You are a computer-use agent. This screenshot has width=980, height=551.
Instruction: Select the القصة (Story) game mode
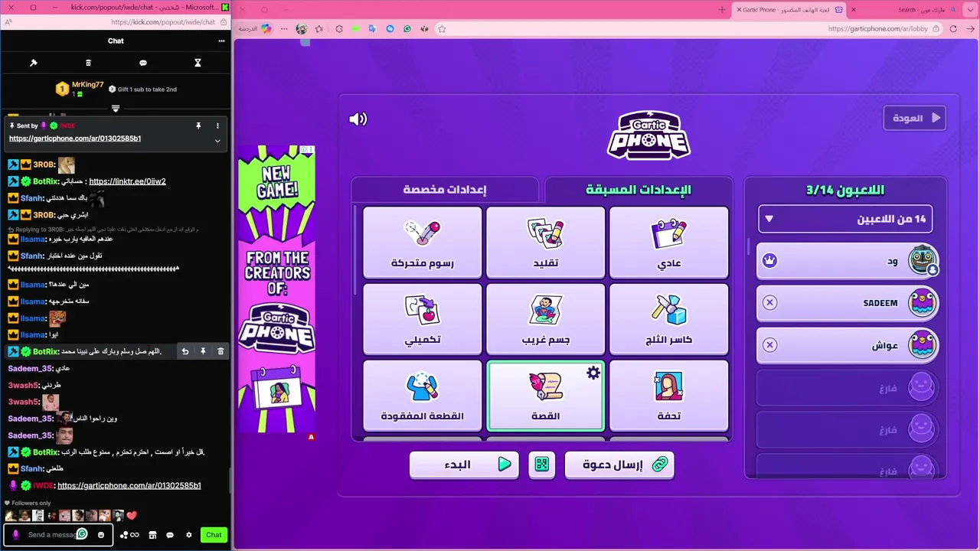pyautogui.click(x=545, y=396)
